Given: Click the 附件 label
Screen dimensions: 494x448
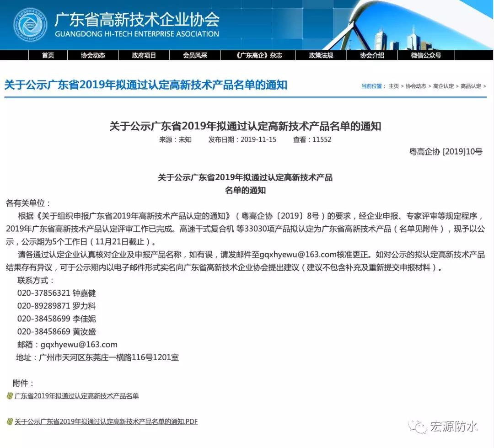Looking at the screenshot, I should tap(23, 383).
